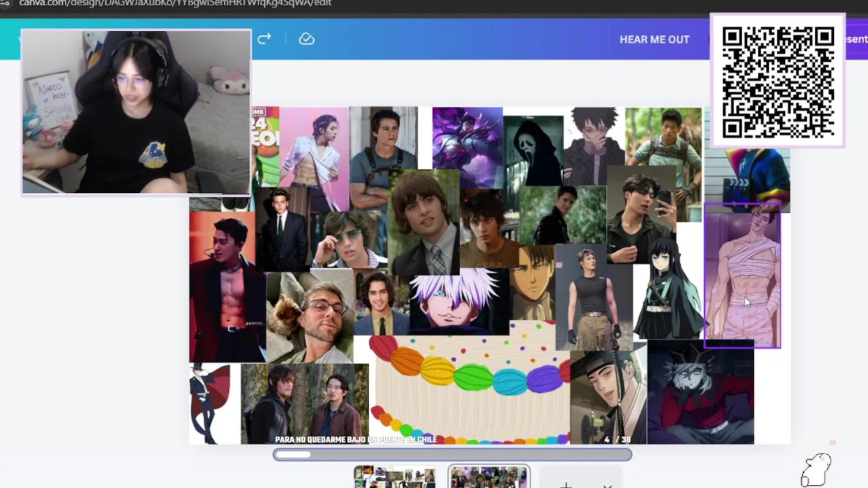Select the mirror selfie black jacket photo
Image resolution: width=868 pixels, height=488 pixels.
(x=641, y=215)
